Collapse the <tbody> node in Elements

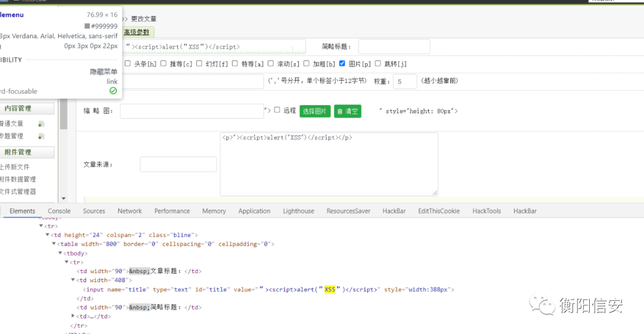[60, 253]
